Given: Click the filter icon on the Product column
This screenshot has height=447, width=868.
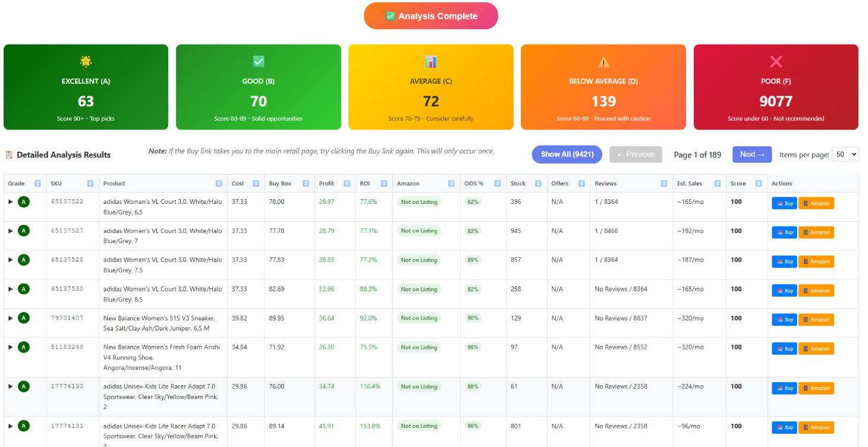Looking at the screenshot, I should (x=218, y=184).
